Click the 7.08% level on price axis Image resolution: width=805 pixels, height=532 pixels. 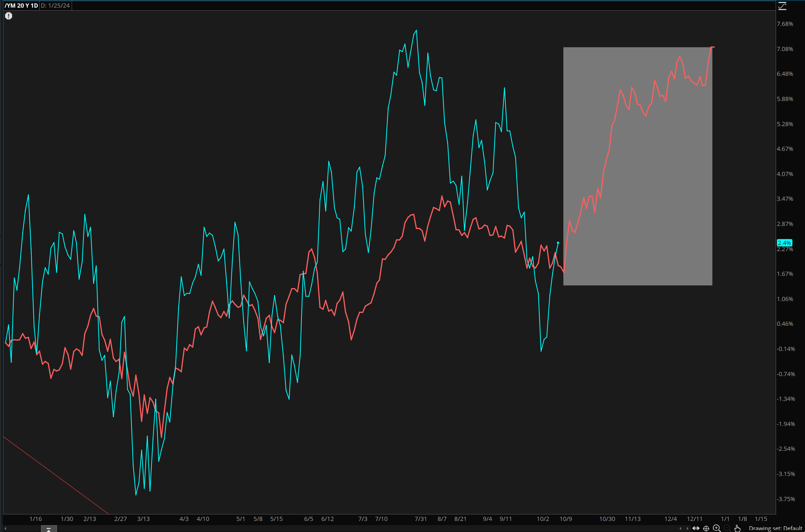point(785,49)
